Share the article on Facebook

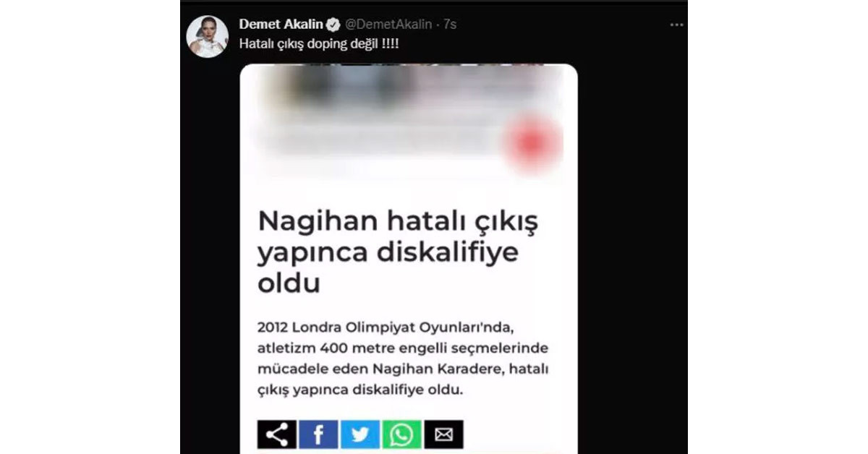click(318, 434)
